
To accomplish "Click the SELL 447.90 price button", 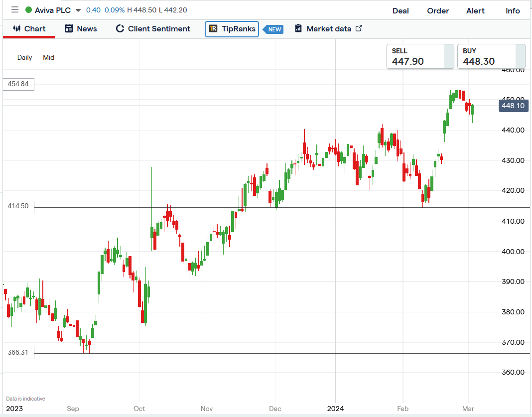I will 420,56.
